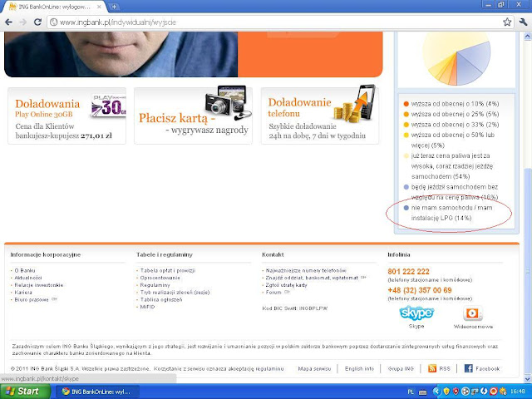The width and height of the screenshot is (532, 399).
Task: Click the poll pie chart
Action: (x=456, y=57)
